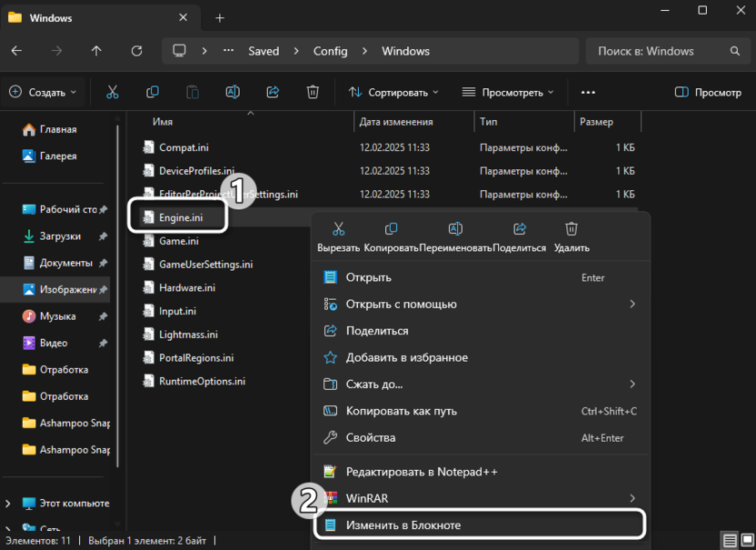The height and width of the screenshot is (550, 756).
Task: Click the Delete trash icon in the context menu
Action: [572, 229]
